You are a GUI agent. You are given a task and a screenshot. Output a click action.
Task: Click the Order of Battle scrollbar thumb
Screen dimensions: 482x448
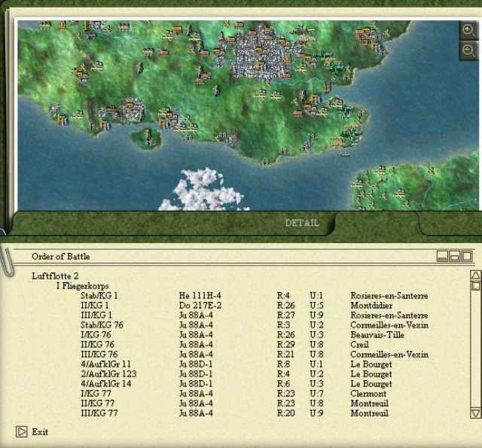tap(475, 285)
